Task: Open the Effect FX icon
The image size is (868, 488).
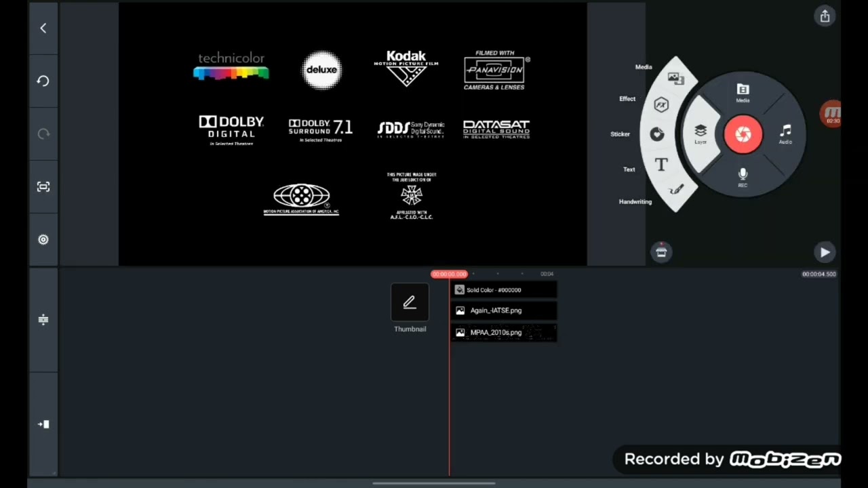Action: pyautogui.click(x=661, y=105)
